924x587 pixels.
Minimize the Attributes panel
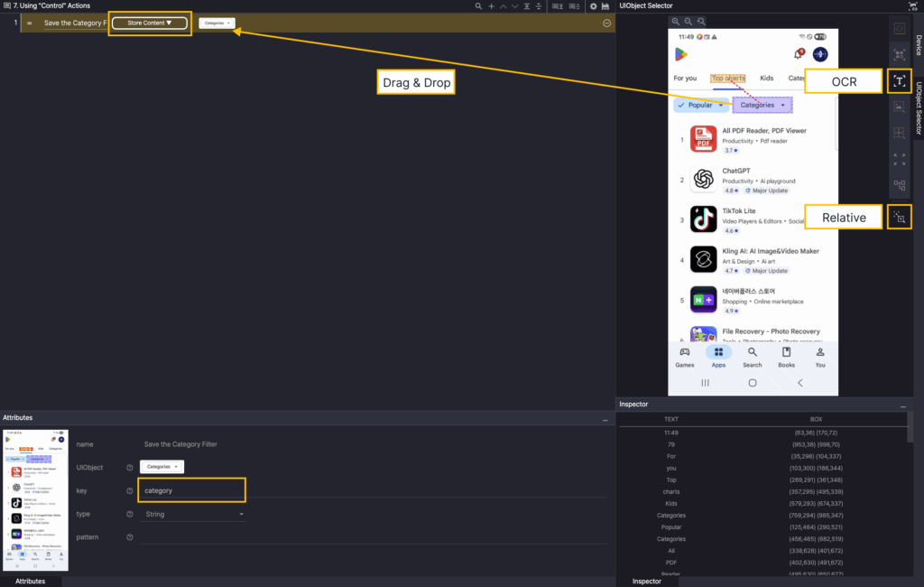click(605, 420)
